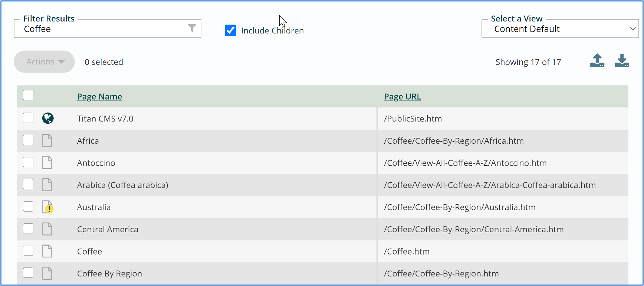Click the page icon for Coffee By Region
This screenshot has height=286, width=644.
point(47,273)
